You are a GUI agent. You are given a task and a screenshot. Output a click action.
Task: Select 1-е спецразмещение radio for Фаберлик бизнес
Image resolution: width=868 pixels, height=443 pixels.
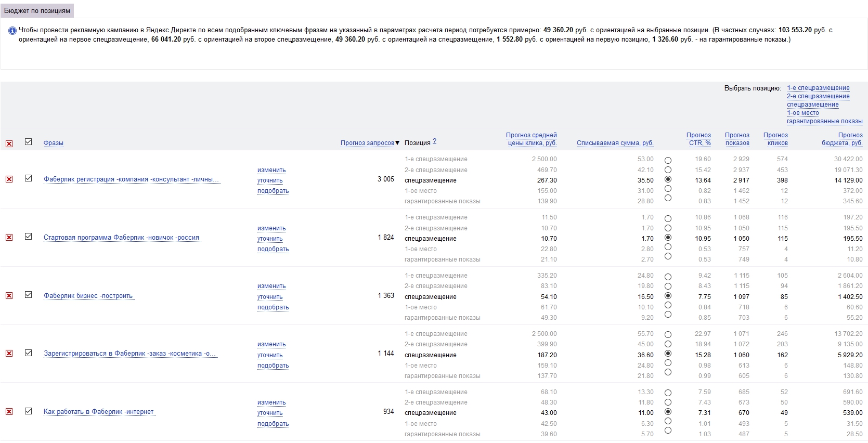click(668, 277)
